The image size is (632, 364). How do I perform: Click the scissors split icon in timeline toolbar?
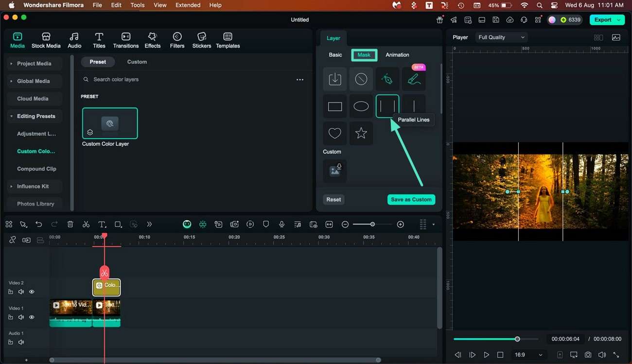(86, 224)
